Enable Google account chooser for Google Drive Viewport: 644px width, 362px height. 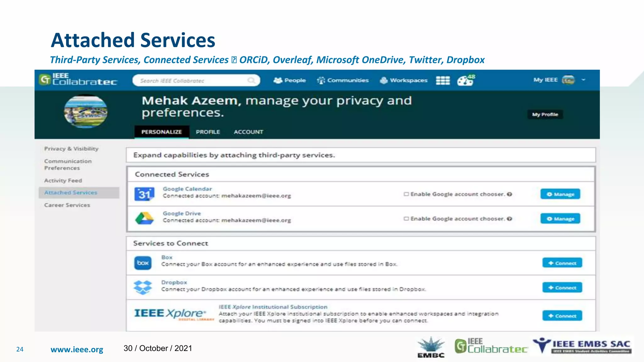point(406,219)
